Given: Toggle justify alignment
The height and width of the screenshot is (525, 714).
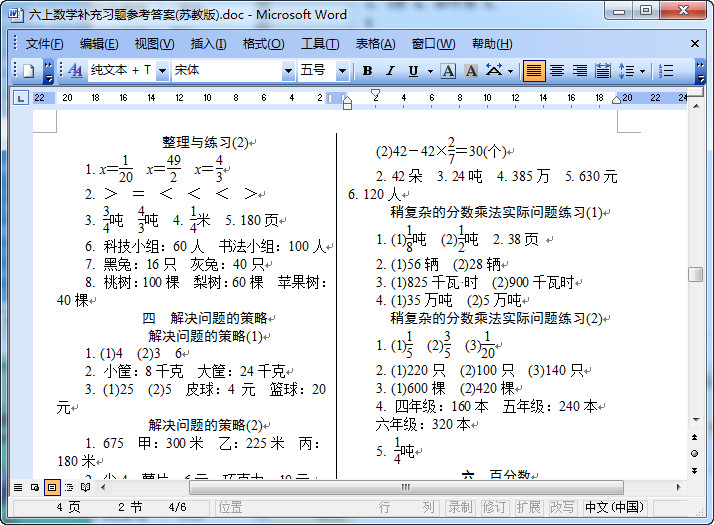Looking at the screenshot, I should click(534, 71).
